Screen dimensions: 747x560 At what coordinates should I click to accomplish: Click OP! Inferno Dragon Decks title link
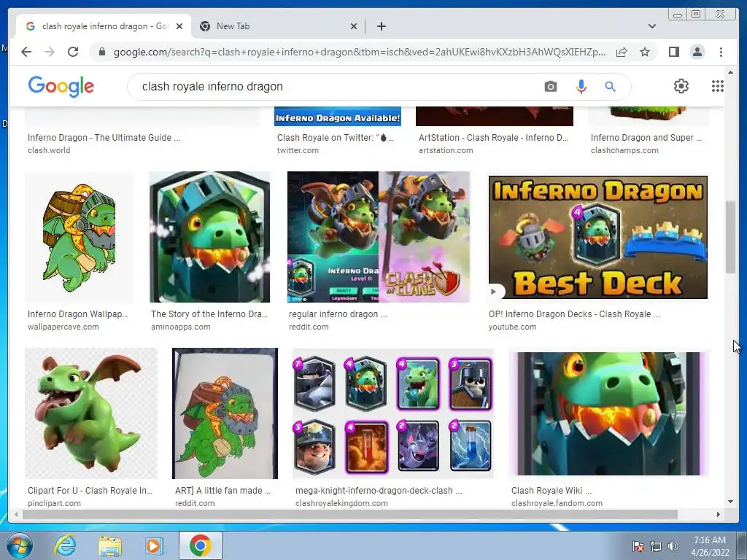click(574, 314)
